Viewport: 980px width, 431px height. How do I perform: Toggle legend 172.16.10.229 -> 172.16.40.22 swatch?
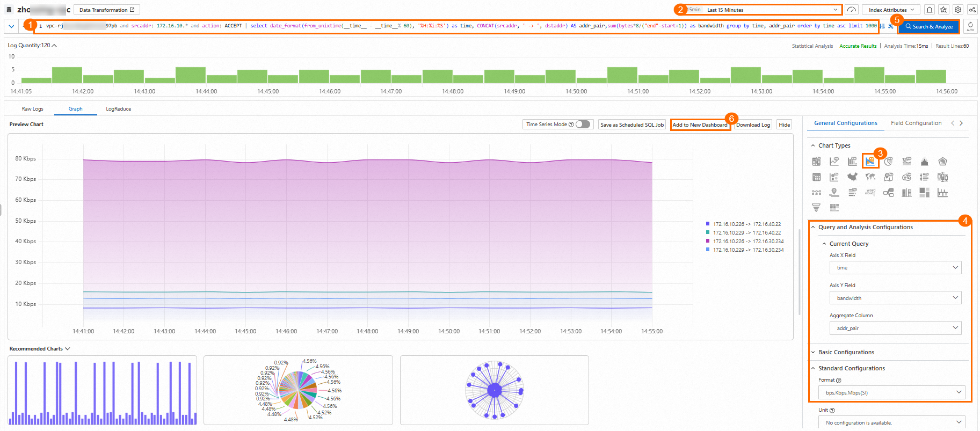point(708,232)
